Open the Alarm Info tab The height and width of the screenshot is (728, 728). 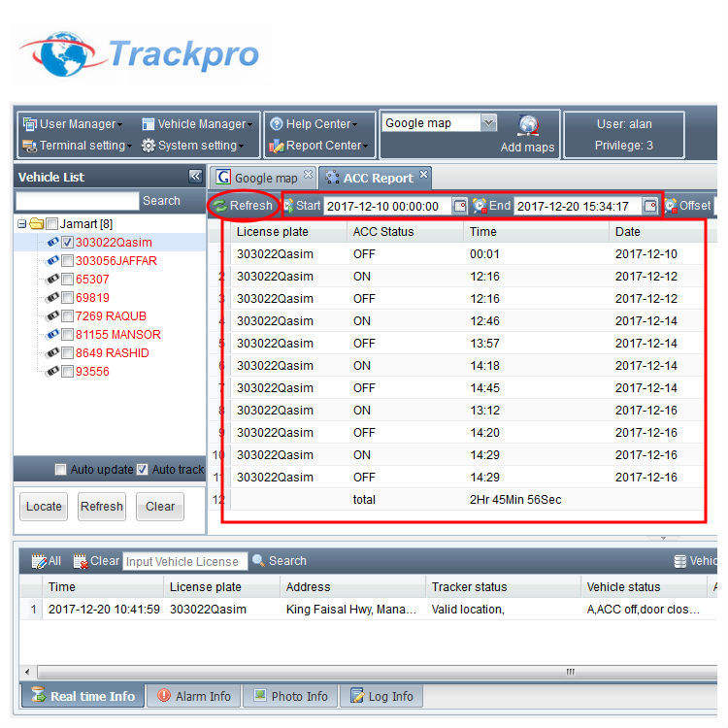click(x=194, y=696)
